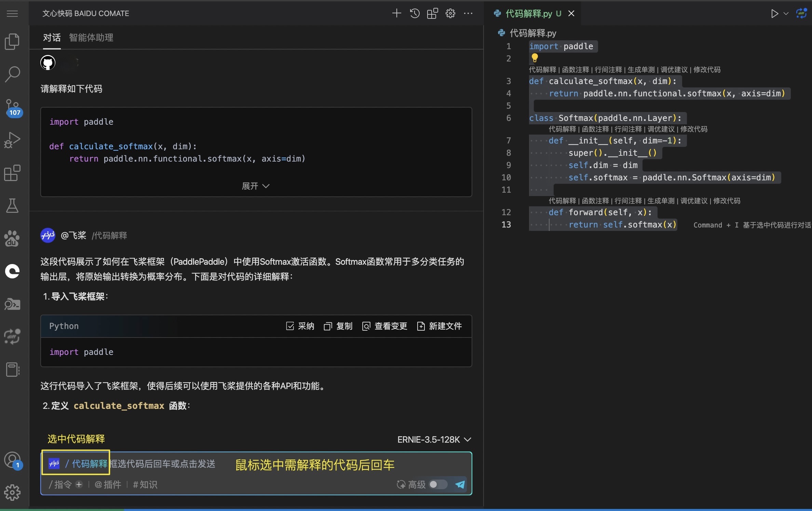Click 生成单测 above calculate_softmax function
The image size is (812, 511).
pos(641,70)
